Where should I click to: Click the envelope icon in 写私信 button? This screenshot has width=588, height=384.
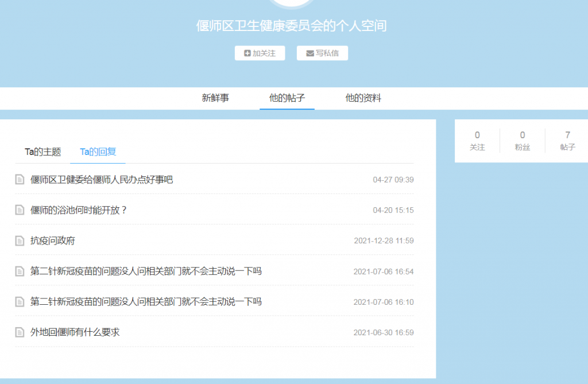point(310,53)
